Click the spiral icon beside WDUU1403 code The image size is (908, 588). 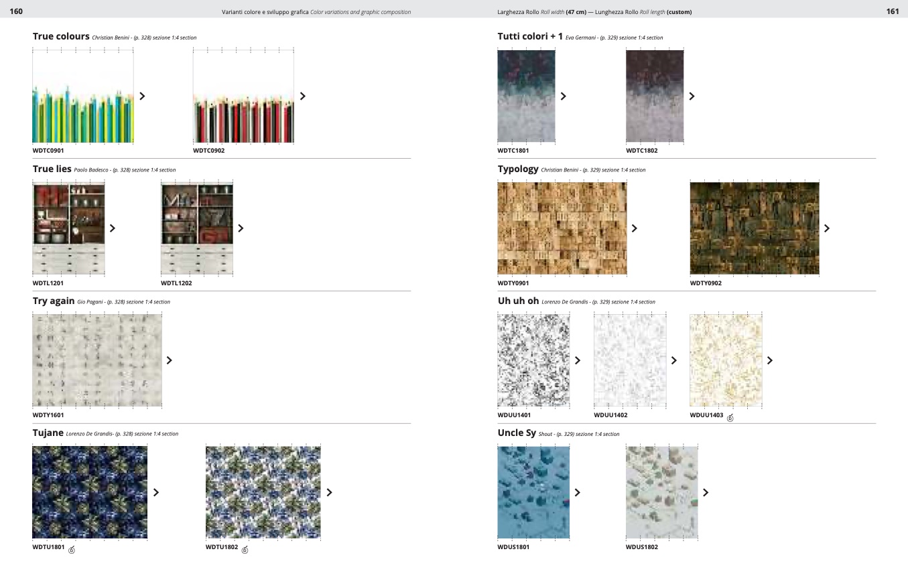730,418
